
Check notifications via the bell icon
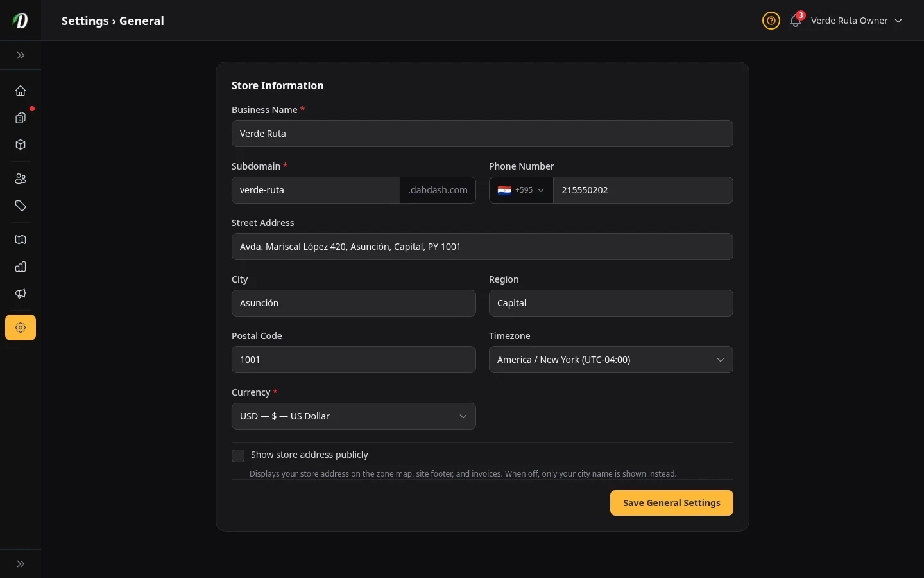pos(795,21)
